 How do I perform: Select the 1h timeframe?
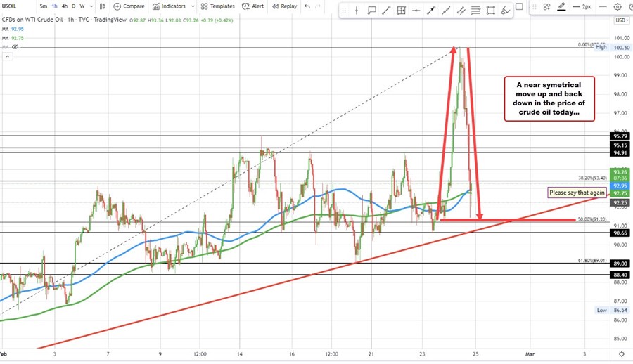(54, 6)
